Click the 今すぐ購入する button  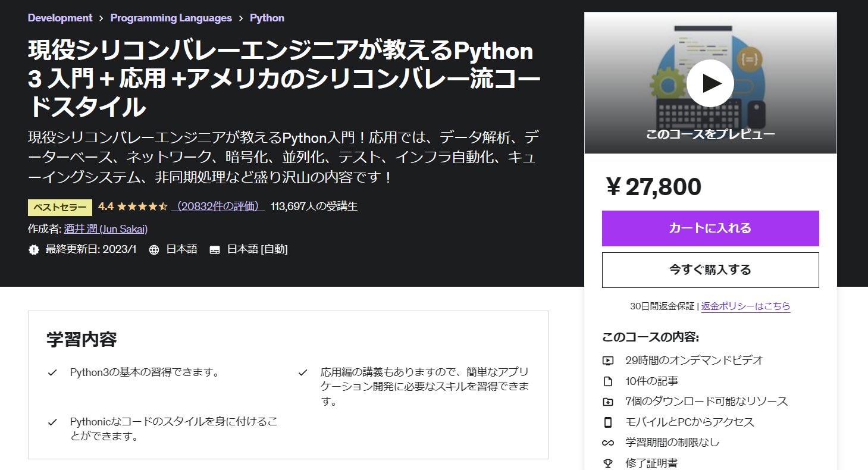tap(710, 270)
